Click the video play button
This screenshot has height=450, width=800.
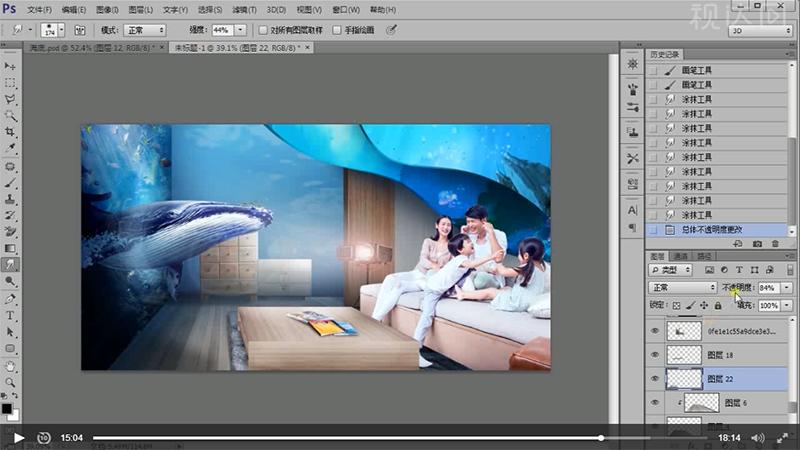tap(18, 437)
